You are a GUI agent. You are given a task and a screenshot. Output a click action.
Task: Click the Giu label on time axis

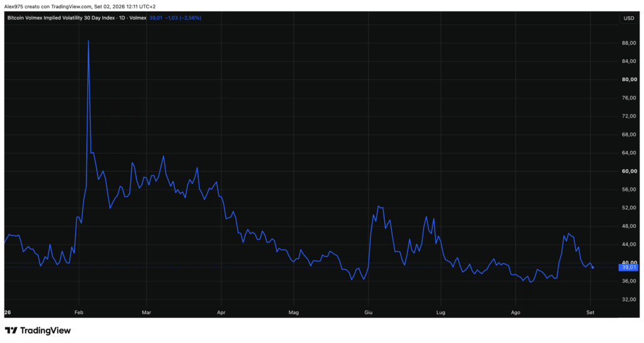click(369, 313)
